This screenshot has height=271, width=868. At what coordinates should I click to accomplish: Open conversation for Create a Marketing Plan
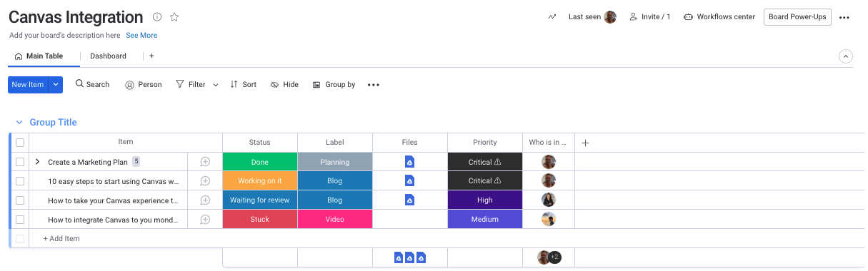pos(205,162)
